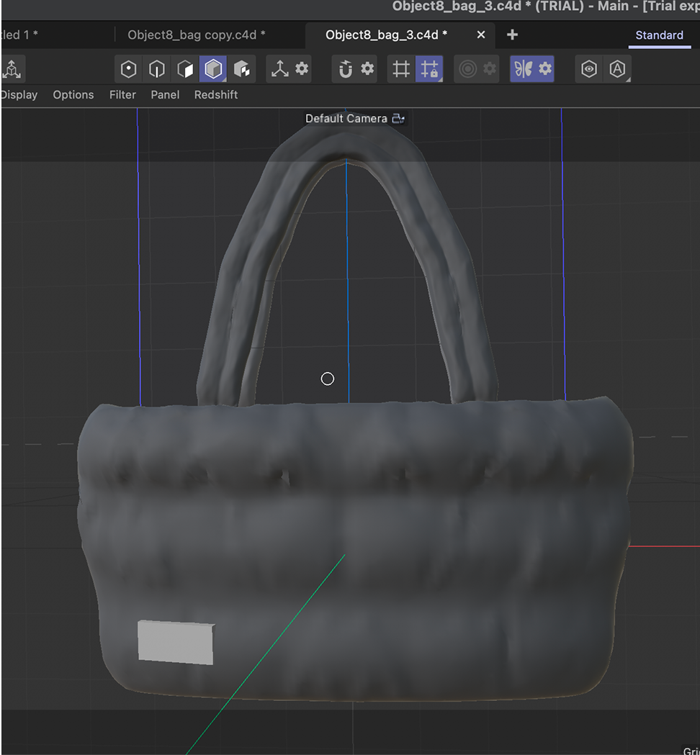This screenshot has width=700, height=755.
Task: Open the Standard layout dropdown
Action: click(659, 35)
